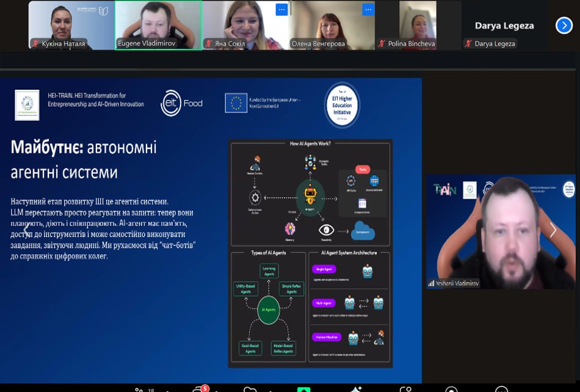
Task: Click the green share screen button
Action: (303, 389)
